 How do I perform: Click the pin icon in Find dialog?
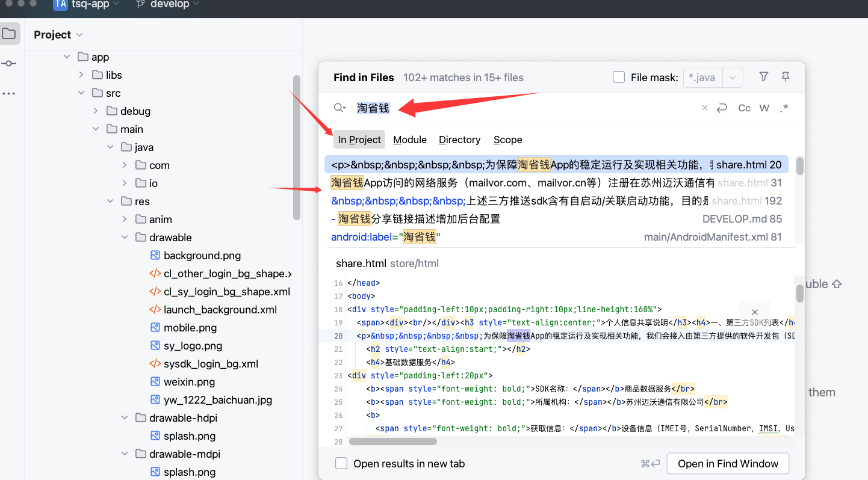click(x=785, y=77)
